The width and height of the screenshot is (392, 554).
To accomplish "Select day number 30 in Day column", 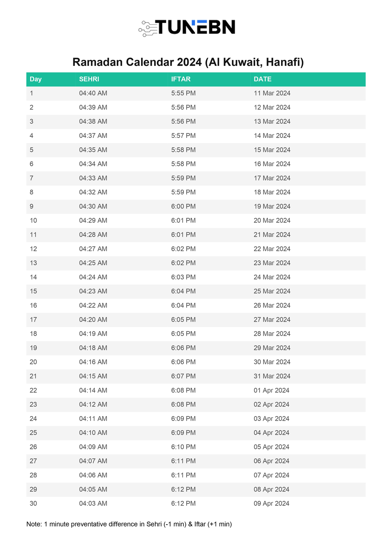I will [x=33, y=503].
